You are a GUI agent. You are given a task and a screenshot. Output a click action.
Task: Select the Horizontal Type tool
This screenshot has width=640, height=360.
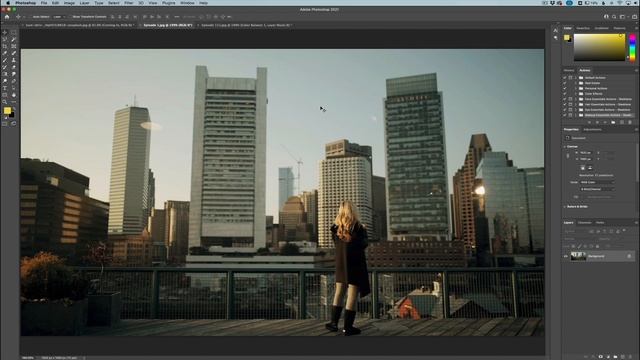coord(5,88)
